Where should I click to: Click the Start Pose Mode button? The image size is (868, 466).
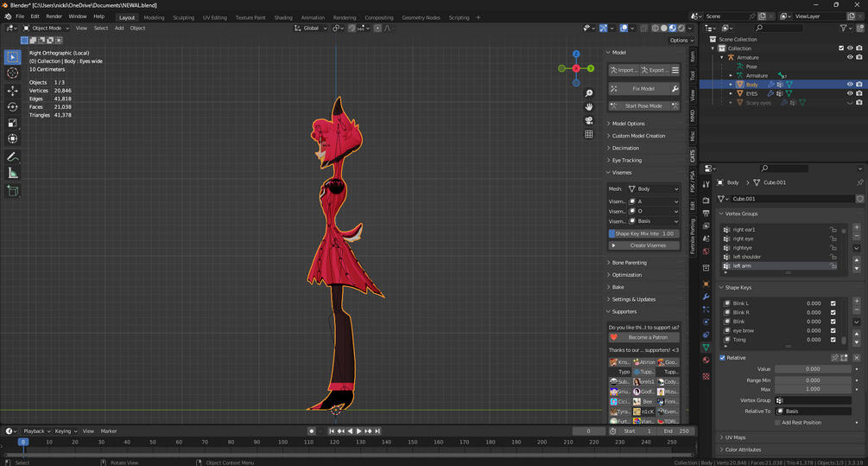tap(639, 105)
